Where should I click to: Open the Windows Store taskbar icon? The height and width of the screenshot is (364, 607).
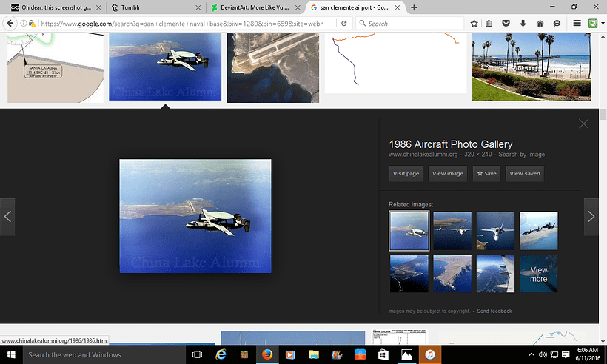tap(383, 354)
